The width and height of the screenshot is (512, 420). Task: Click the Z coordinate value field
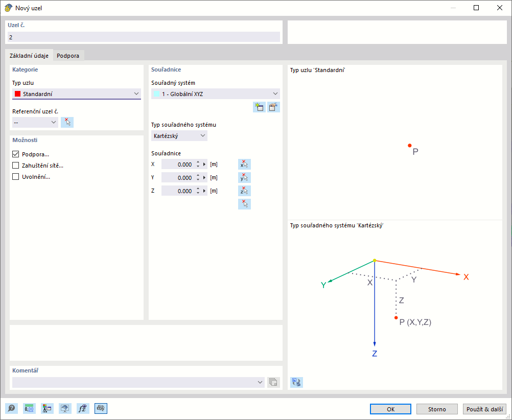coord(178,191)
